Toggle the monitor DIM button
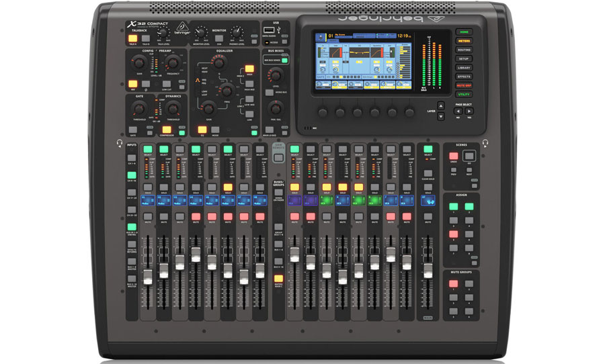Viewport: 605px width, 364px height. coord(218,38)
